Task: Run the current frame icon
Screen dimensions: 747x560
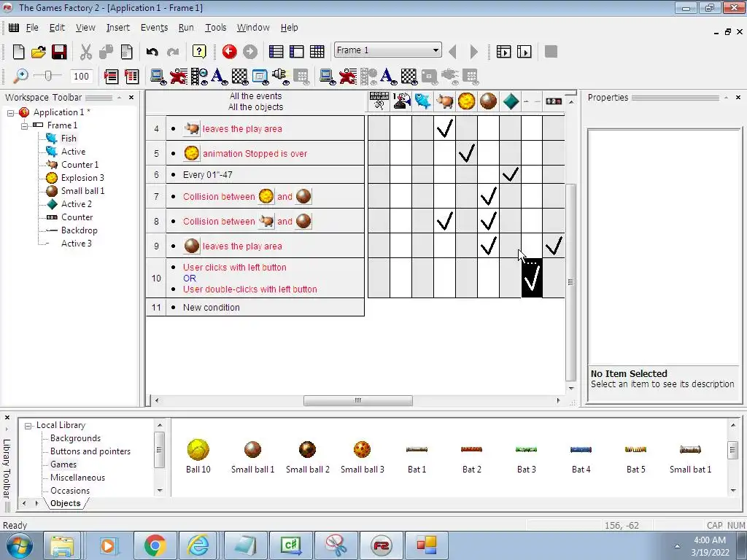Action: tap(524, 52)
